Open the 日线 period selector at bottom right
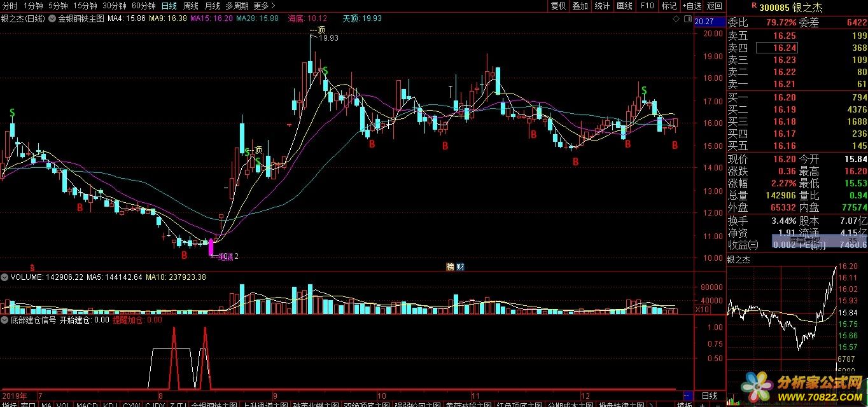The width and height of the screenshot is (868, 407). (x=709, y=396)
